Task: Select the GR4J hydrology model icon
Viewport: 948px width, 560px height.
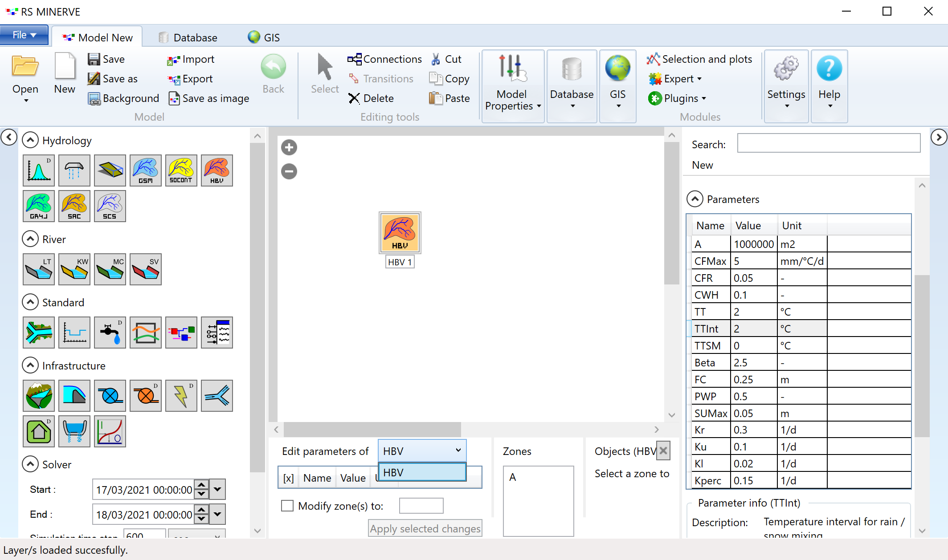Action: (x=39, y=206)
